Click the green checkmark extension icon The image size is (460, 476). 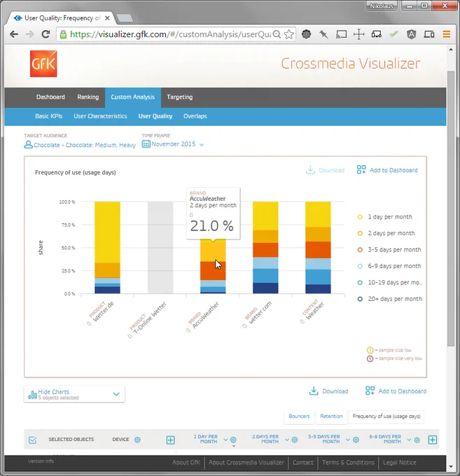(393, 34)
